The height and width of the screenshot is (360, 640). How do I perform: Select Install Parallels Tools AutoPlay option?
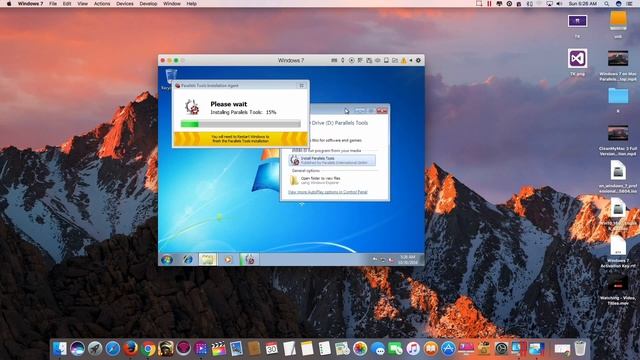[332, 160]
